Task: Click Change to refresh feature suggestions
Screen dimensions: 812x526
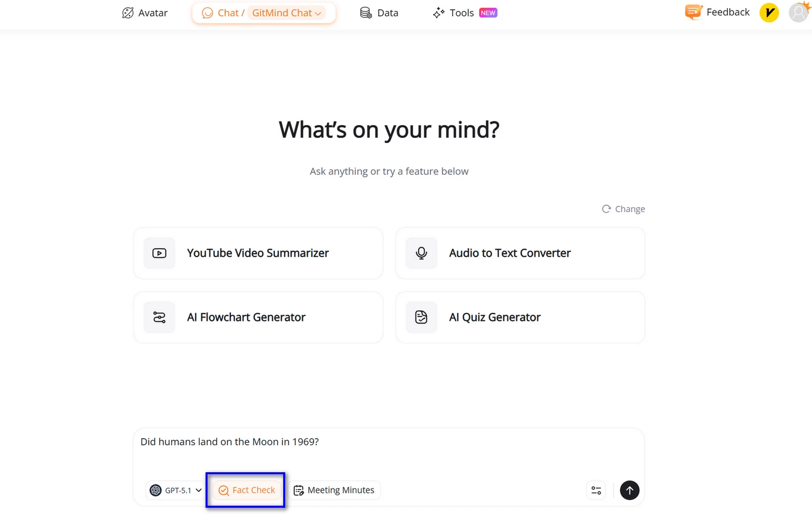Action: 623,209
